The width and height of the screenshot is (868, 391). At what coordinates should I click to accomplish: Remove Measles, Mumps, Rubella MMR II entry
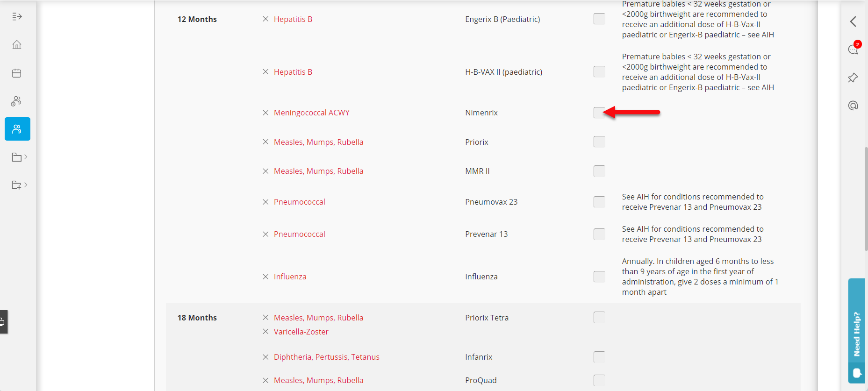(x=265, y=171)
